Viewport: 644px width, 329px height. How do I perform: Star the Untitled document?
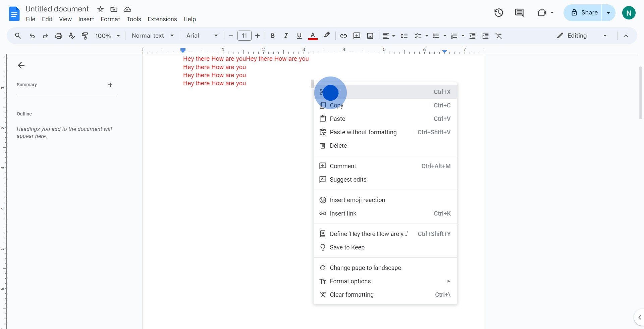coord(100,9)
